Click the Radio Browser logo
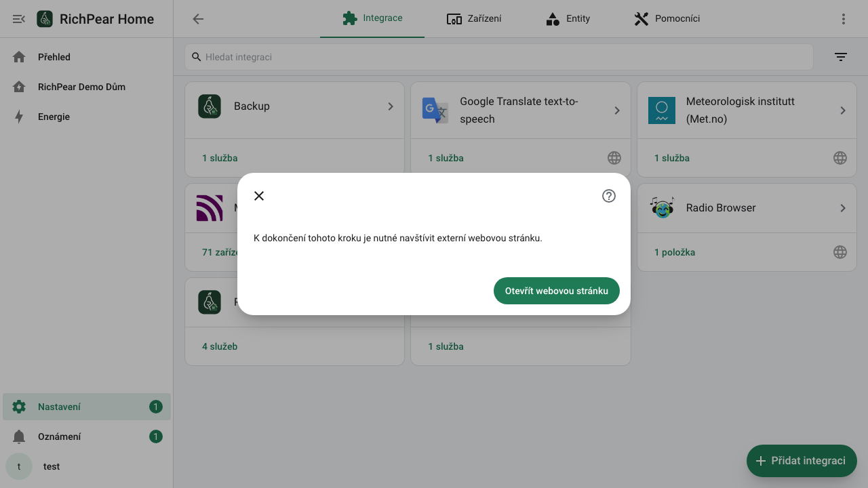The height and width of the screenshot is (488, 868). click(x=662, y=207)
